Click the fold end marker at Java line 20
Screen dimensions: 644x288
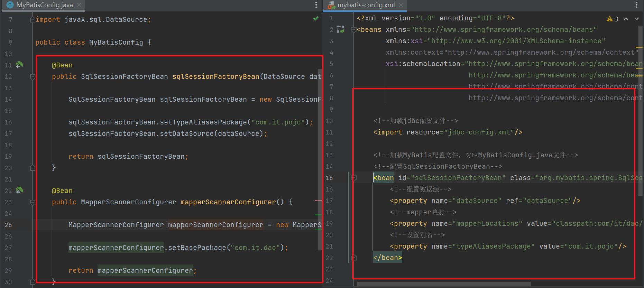[x=33, y=168]
